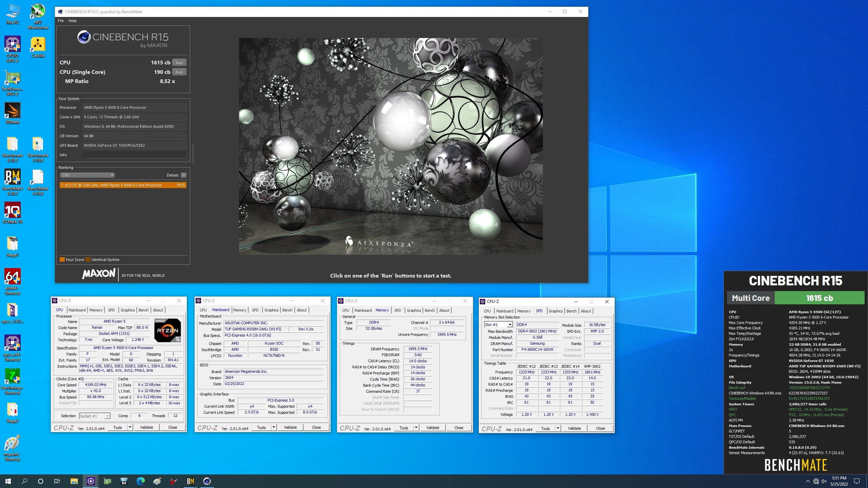This screenshot has height=488, width=868.
Task: Open Benchmate 0.10.7 folder icon
Action: [13, 149]
